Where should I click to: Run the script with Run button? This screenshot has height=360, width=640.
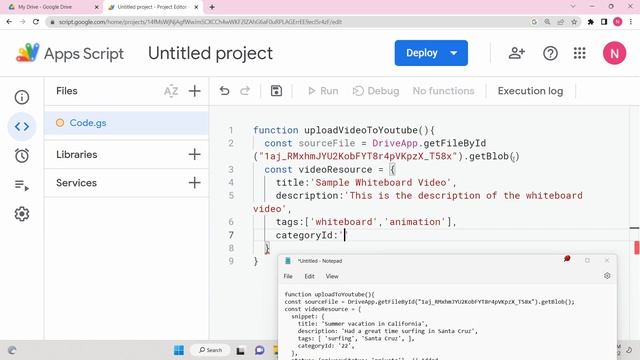coord(323,91)
